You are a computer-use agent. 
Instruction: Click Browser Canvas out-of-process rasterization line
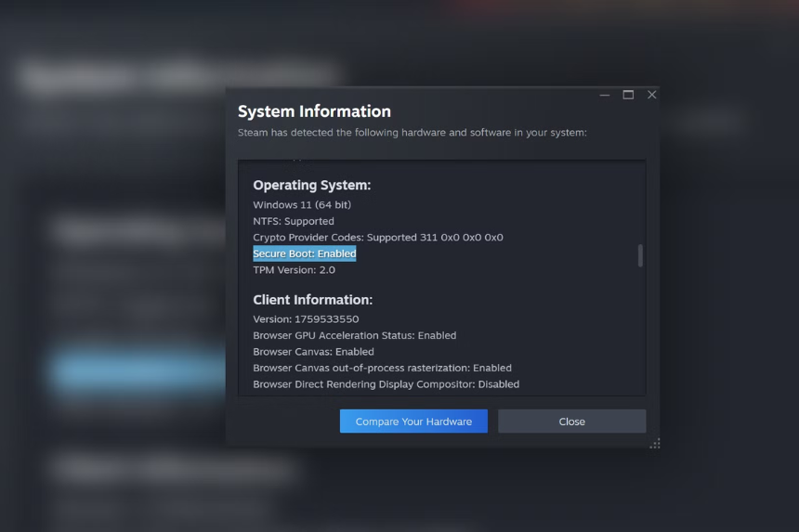tap(382, 368)
